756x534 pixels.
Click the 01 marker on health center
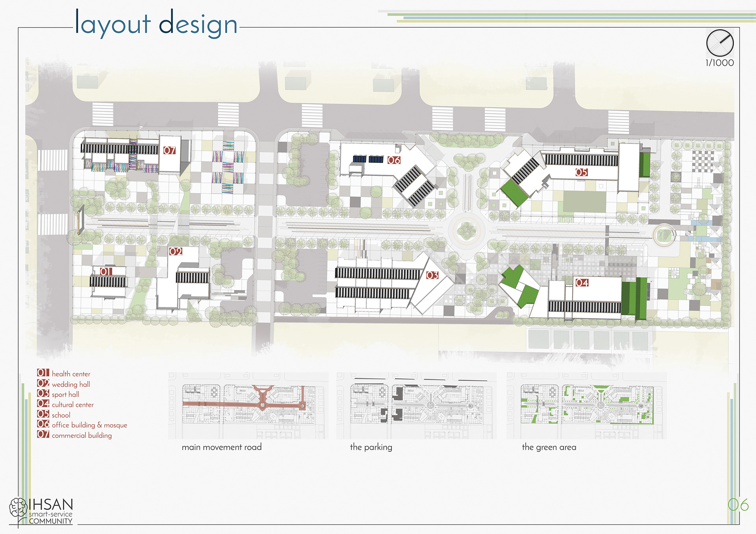[106, 272]
